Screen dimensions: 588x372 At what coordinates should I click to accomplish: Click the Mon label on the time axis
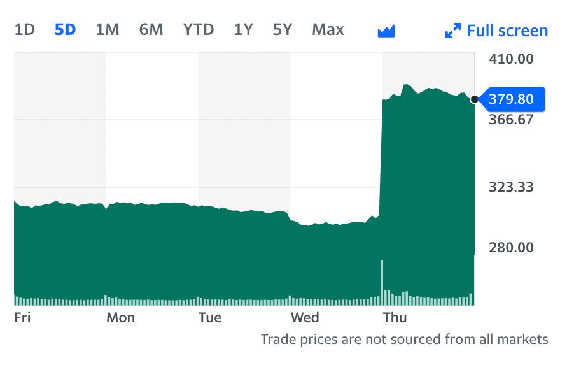click(120, 317)
